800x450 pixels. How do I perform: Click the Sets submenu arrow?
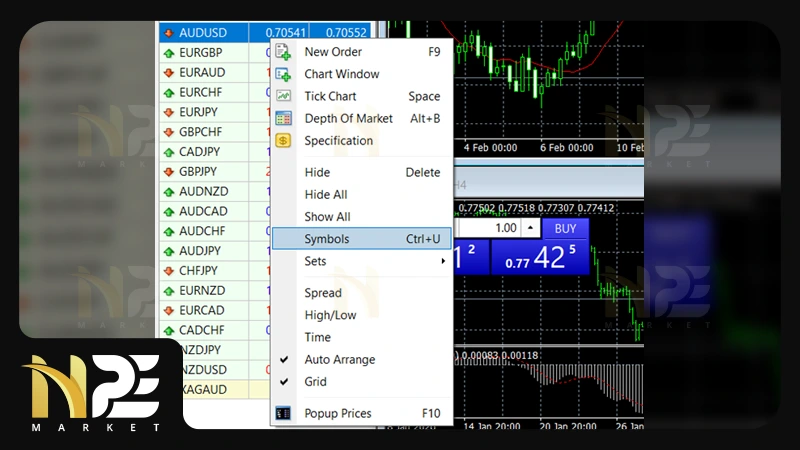(443, 261)
